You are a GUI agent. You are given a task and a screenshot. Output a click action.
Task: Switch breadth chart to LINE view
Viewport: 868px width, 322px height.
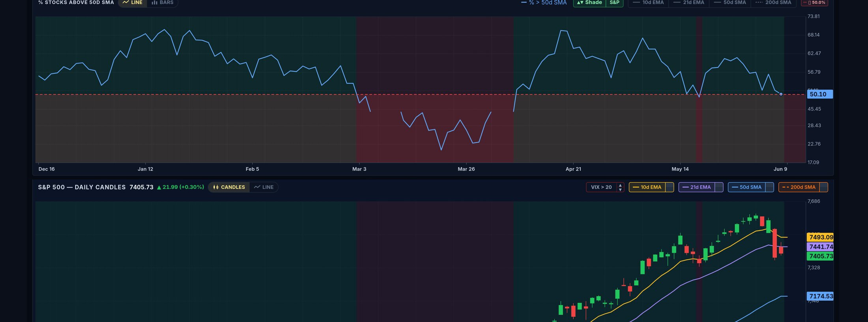(x=133, y=3)
